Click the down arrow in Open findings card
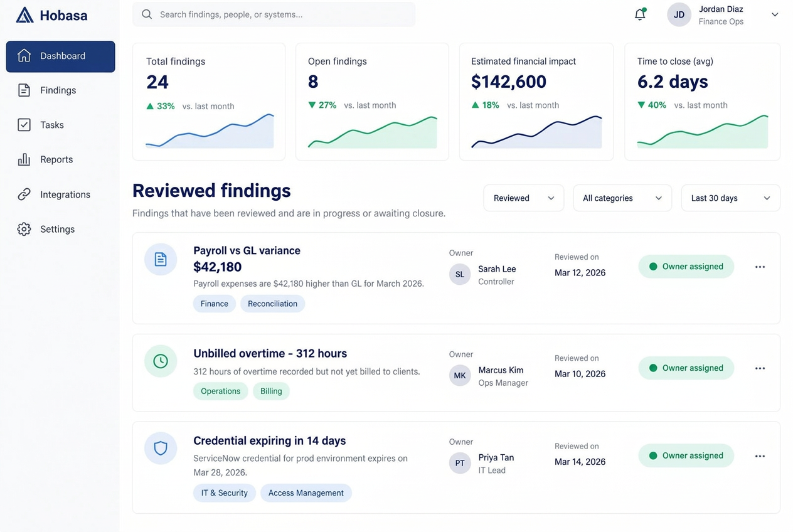The image size is (793, 532). point(312,105)
